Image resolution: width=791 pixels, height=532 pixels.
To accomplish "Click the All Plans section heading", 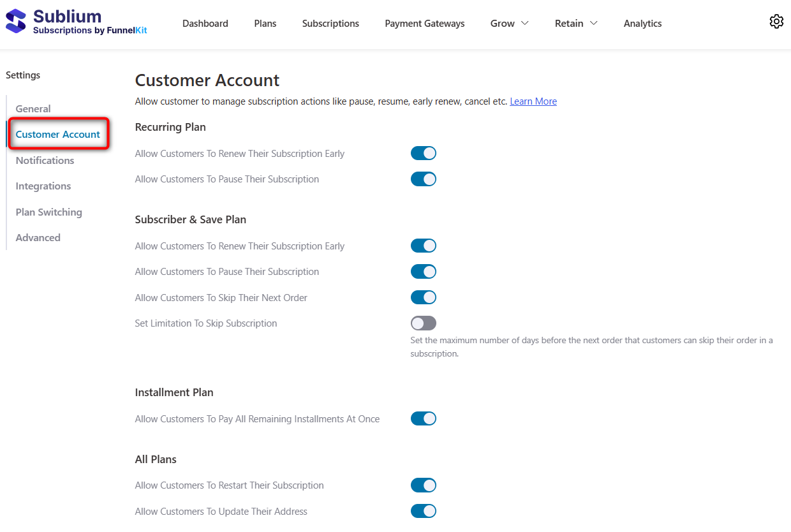I will pos(156,459).
